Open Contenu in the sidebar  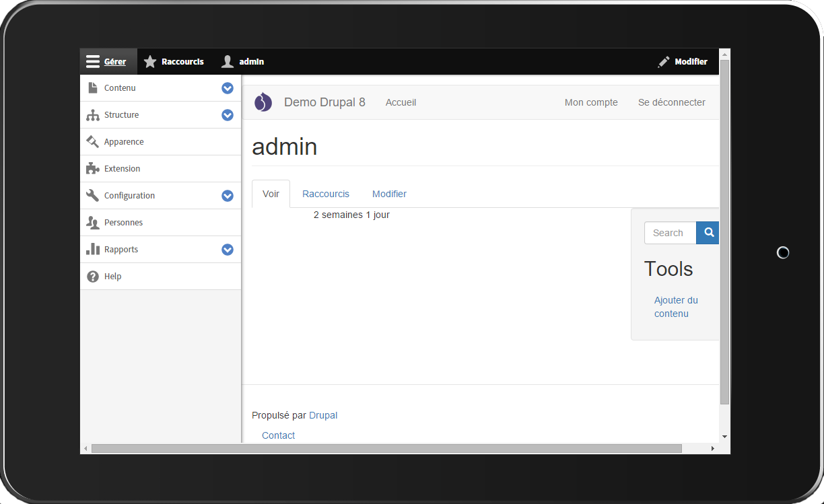pyautogui.click(x=120, y=88)
